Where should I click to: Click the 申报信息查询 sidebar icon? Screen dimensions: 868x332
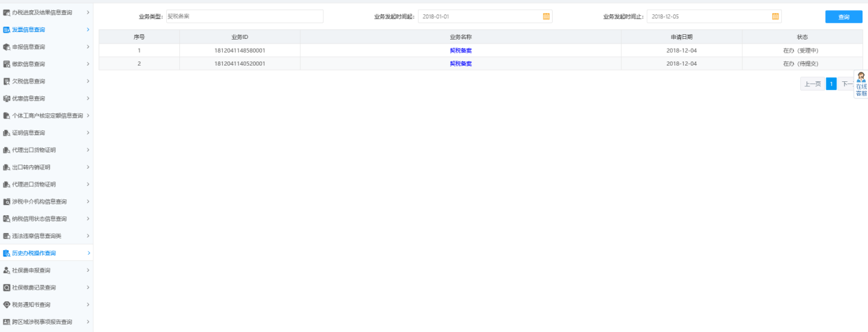point(6,47)
